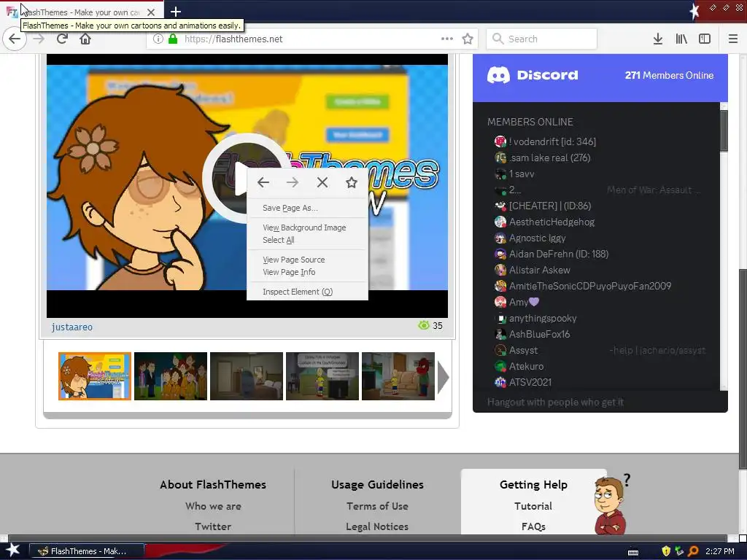The height and width of the screenshot is (560, 747).
Task: Click the green eye views icon
Action: point(424,325)
